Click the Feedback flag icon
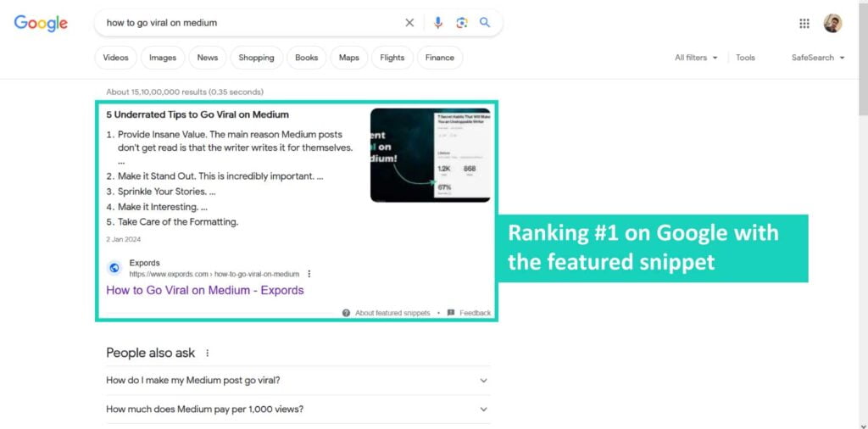Screen dimensions: 868x429 tap(451, 313)
